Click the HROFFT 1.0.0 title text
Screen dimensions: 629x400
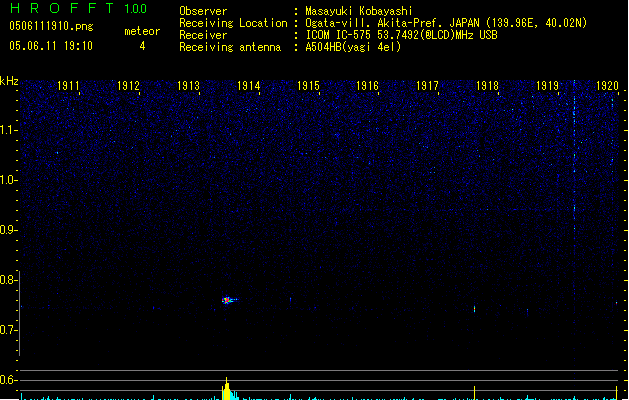click(79, 8)
